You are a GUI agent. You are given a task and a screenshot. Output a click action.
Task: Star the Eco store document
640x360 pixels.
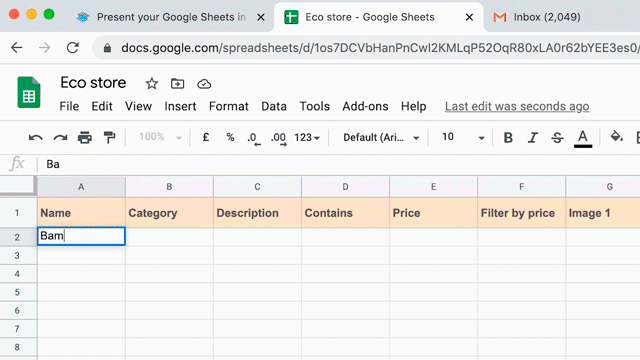(152, 84)
